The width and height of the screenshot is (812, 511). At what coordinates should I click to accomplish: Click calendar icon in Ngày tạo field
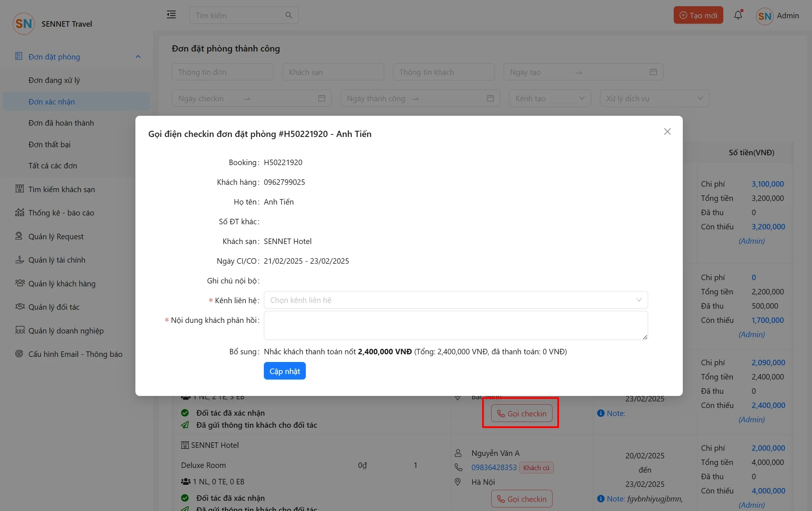pyautogui.click(x=653, y=72)
